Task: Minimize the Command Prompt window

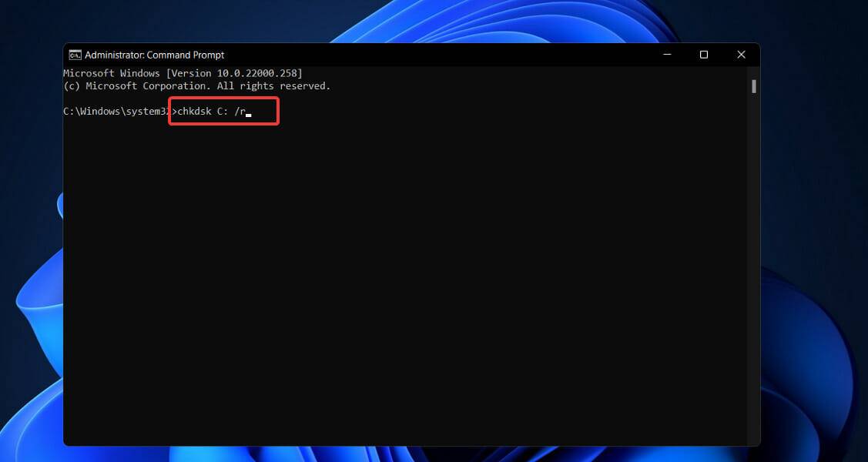Action: point(667,55)
